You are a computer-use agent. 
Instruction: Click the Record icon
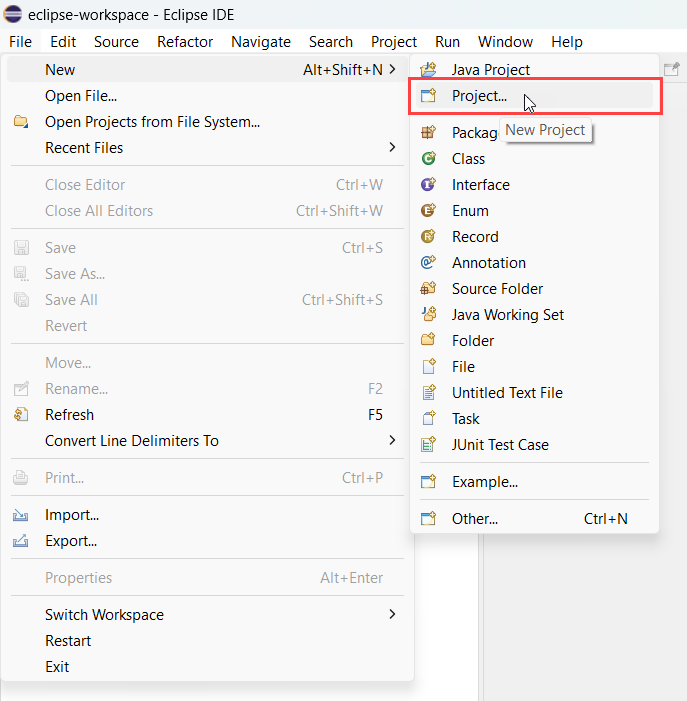428,236
